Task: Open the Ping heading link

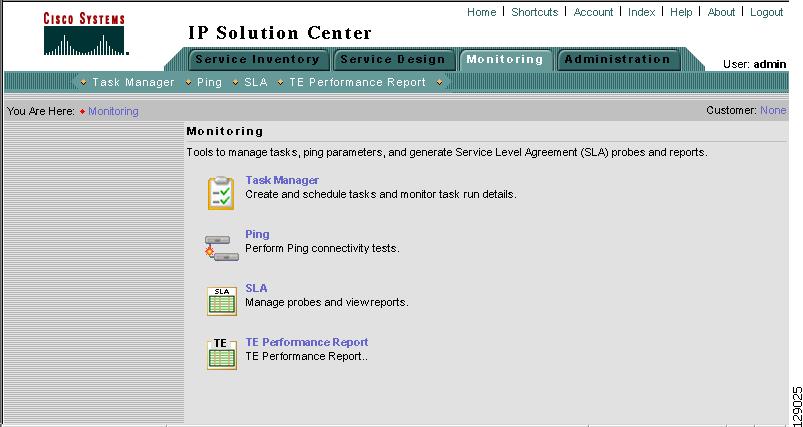Action: click(257, 234)
